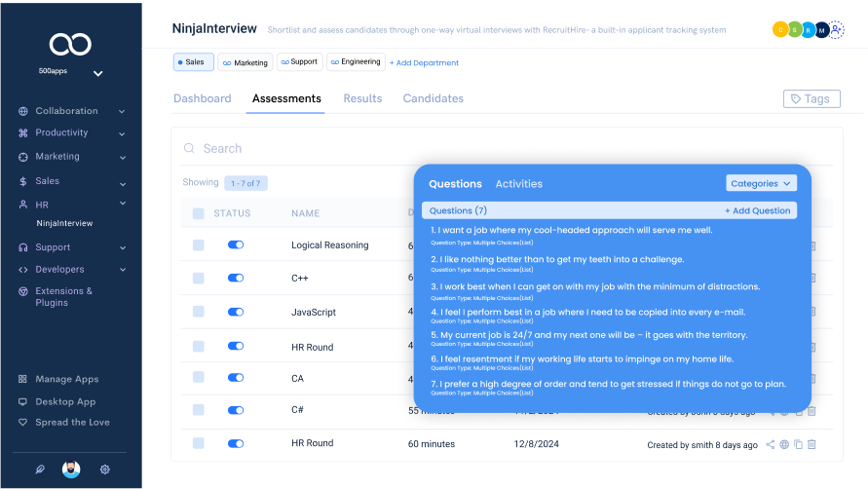Share the last HR Round assessment
This screenshot has height=489, width=868.
pyautogui.click(x=771, y=444)
